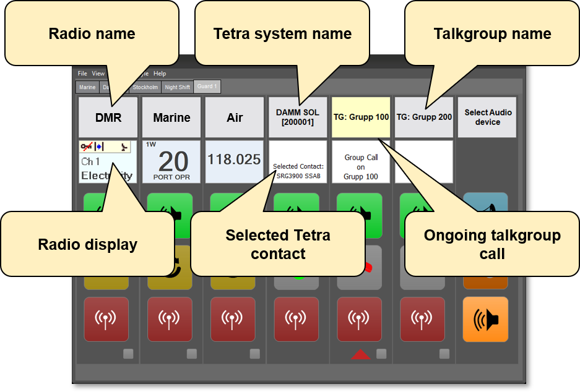Toggle the checkbox below TG: Grupp 200 column
Viewport: 580px width, 392px height.
[x=444, y=354]
